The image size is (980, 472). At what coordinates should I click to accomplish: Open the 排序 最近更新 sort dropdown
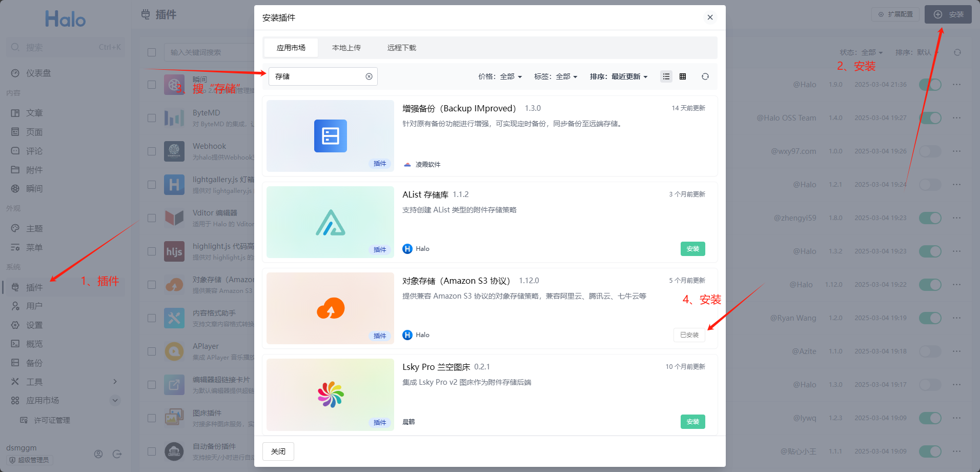click(619, 76)
